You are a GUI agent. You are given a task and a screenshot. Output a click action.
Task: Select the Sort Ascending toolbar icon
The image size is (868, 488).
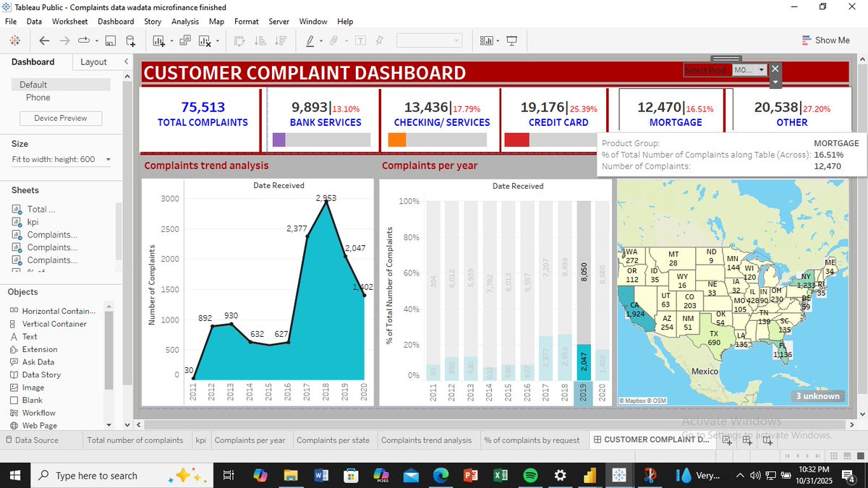260,40
